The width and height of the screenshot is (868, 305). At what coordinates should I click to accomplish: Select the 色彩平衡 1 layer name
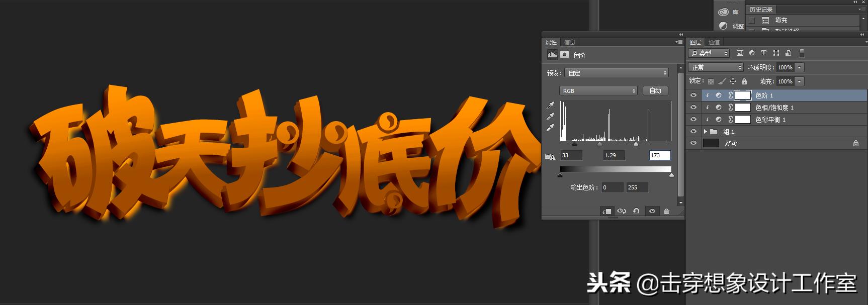770,120
